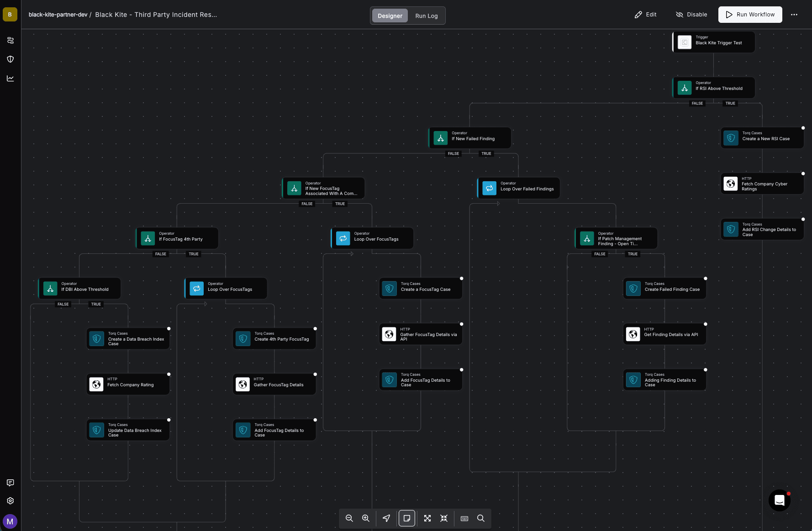Click the Run Workflow button
Viewport: 812px width, 531px height.
pyautogui.click(x=750, y=15)
